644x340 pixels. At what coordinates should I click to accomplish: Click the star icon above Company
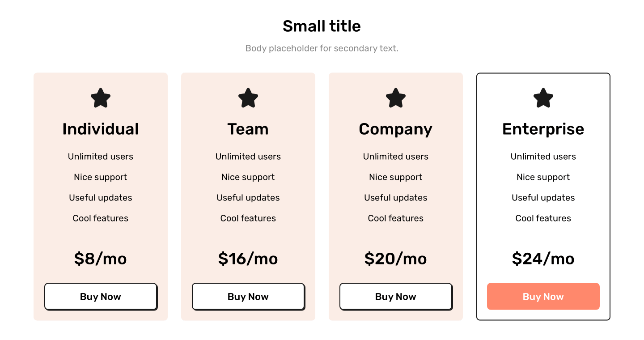396,98
